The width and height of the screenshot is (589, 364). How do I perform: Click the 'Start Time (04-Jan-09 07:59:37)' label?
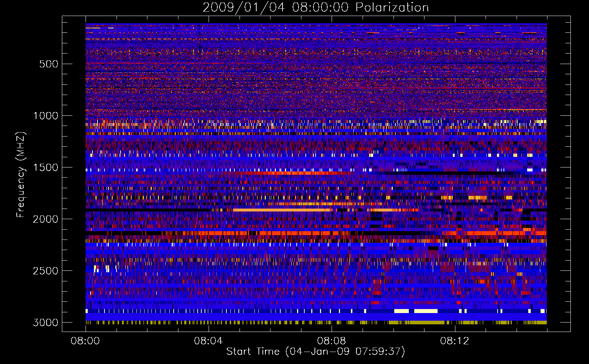click(x=316, y=352)
